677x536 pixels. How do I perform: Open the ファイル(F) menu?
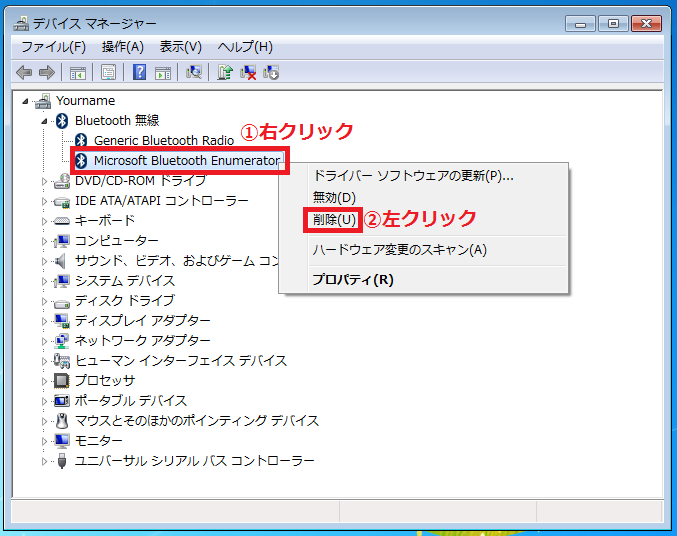[54, 47]
